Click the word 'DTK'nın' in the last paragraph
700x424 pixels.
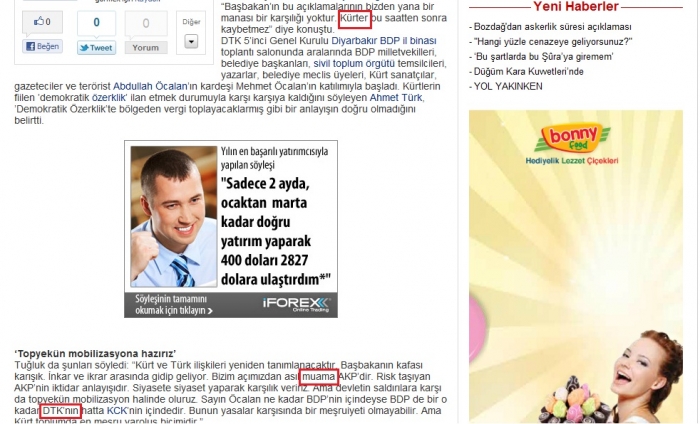(61, 411)
